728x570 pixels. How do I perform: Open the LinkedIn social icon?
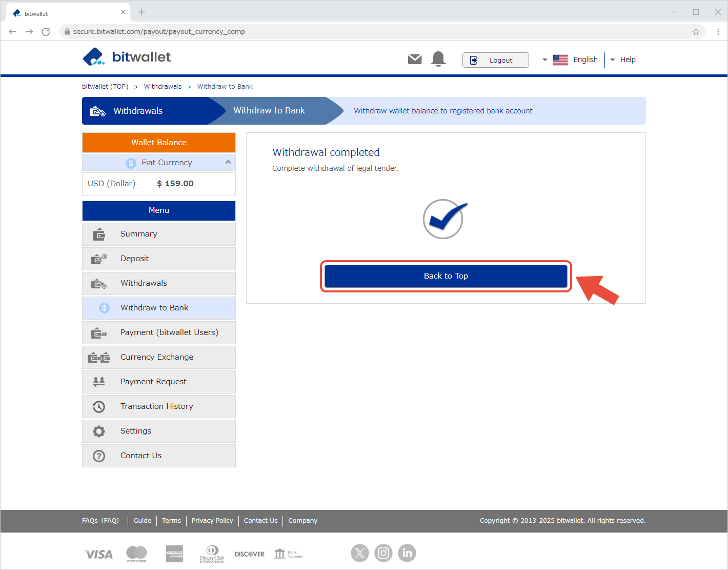pos(407,553)
